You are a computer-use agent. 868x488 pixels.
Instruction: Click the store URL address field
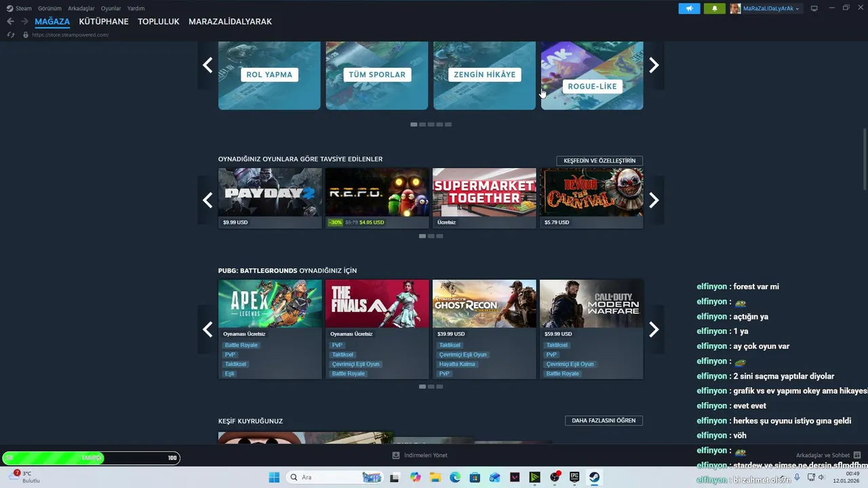tap(70, 35)
